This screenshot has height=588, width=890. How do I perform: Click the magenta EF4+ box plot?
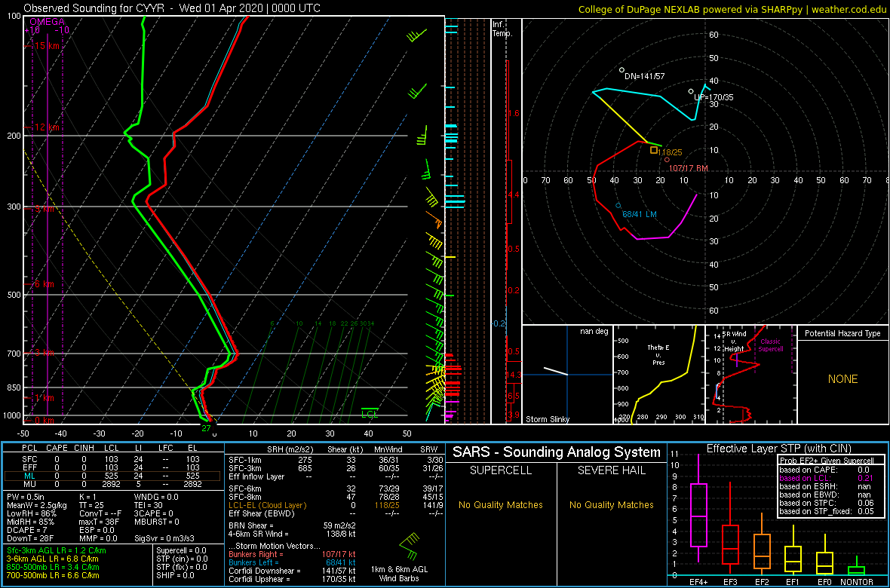coord(698,508)
